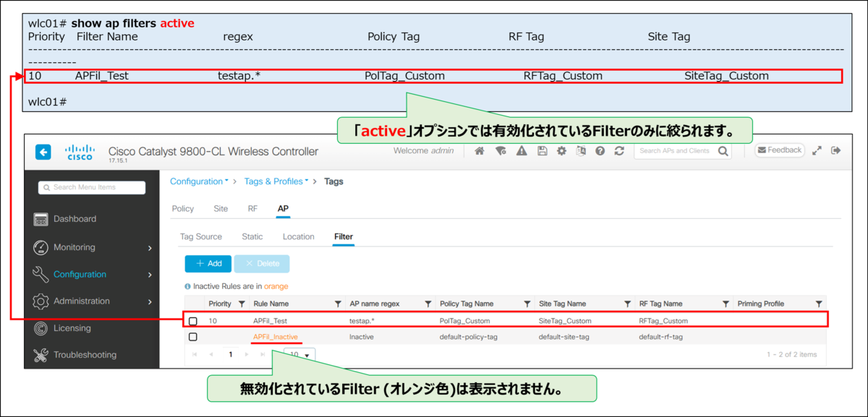The height and width of the screenshot is (417, 868).
Task: Open the Help question mark icon
Action: (x=600, y=150)
